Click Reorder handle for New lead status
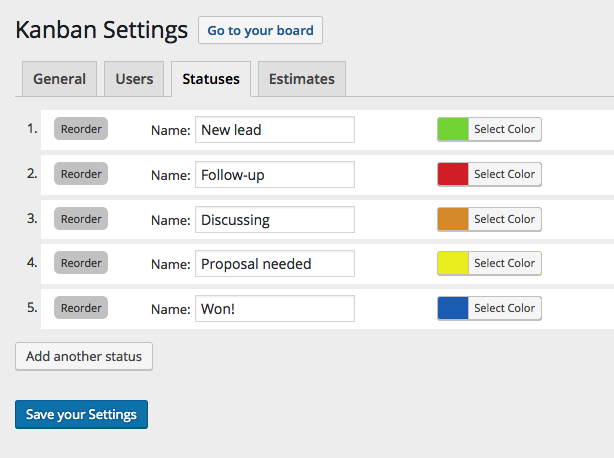The width and height of the screenshot is (614, 458). tap(81, 129)
